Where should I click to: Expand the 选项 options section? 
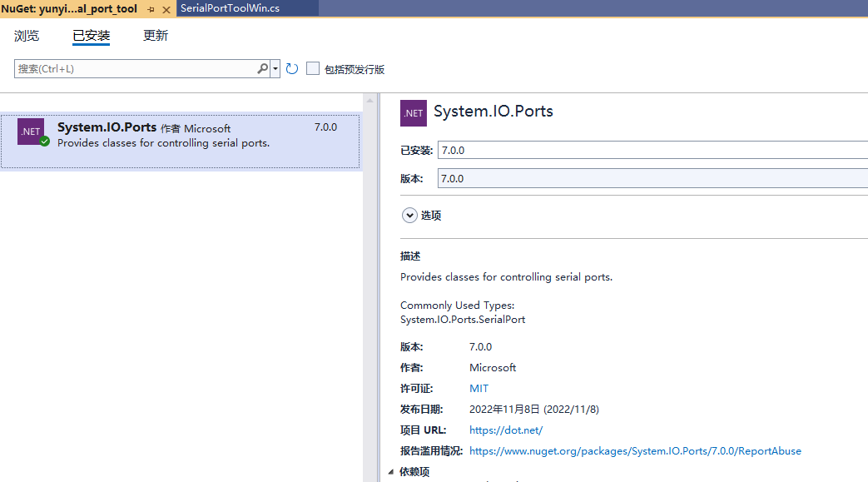coord(409,216)
